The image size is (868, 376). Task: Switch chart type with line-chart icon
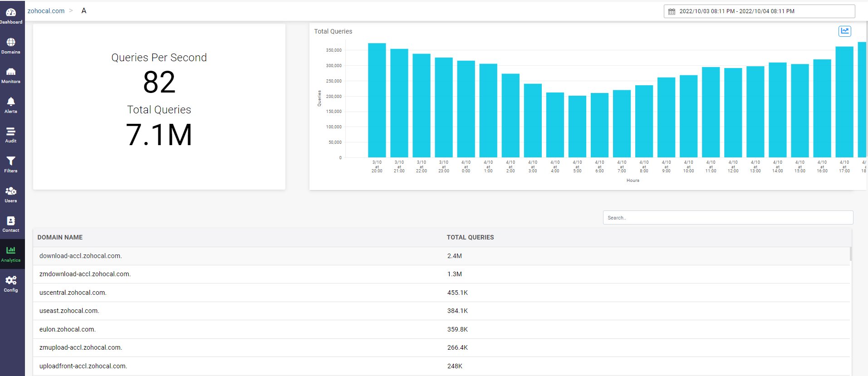click(844, 31)
